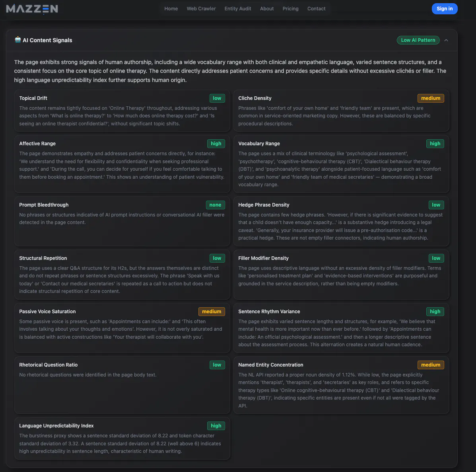This screenshot has width=476, height=472.
Task: Click the high badge on Affective Range
Action: tap(216, 143)
